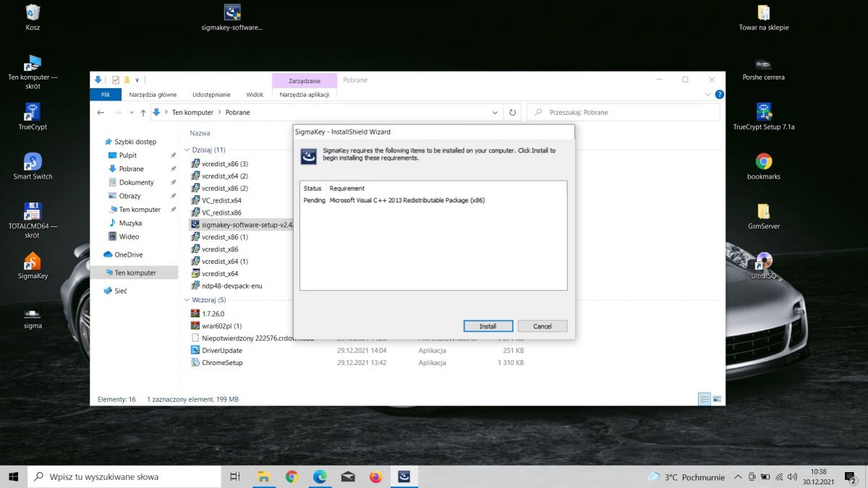Select OneDrive in navigation pane
The width and height of the screenshot is (868, 488).
(129, 254)
